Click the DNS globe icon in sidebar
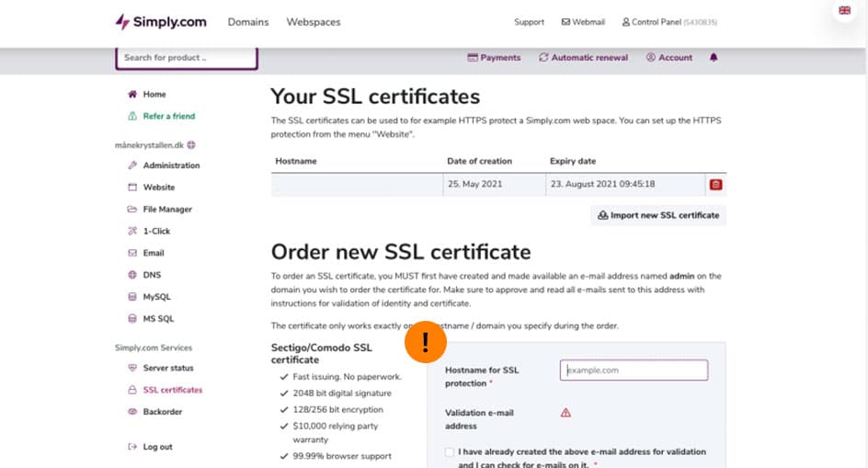 [132, 275]
